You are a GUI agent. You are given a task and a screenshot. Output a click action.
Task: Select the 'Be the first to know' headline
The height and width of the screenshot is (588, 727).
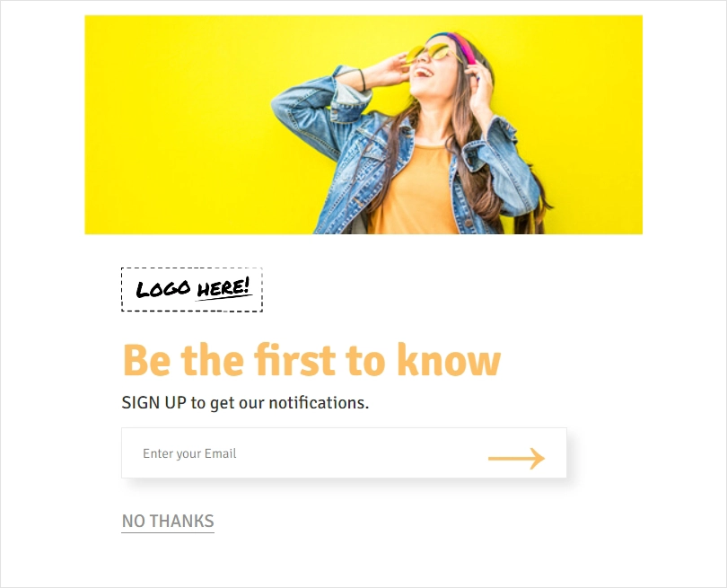click(311, 360)
